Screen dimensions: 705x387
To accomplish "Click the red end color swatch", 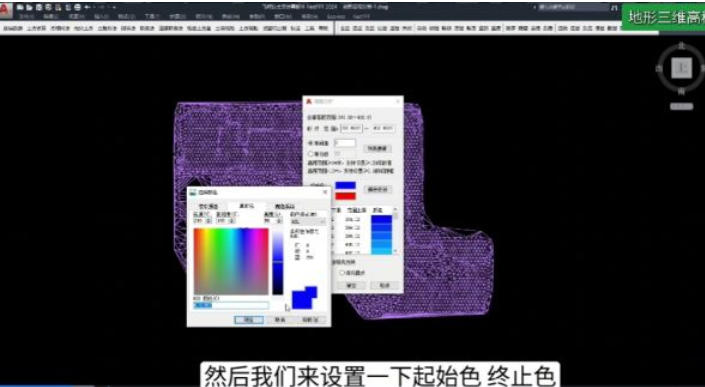I will click(345, 196).
